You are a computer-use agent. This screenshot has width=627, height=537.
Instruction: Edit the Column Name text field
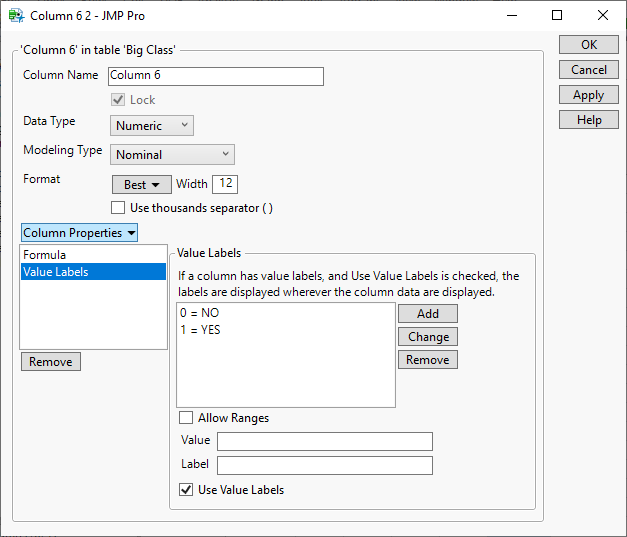tap(216, 76)
